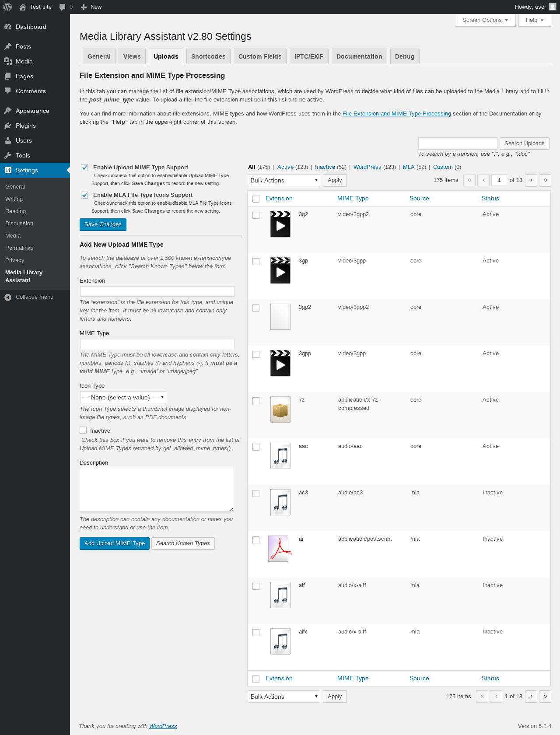Switch to the IPTC/EXIF tab
The height and width of the screenshot is (735, 560).
(x=309, y=56)
